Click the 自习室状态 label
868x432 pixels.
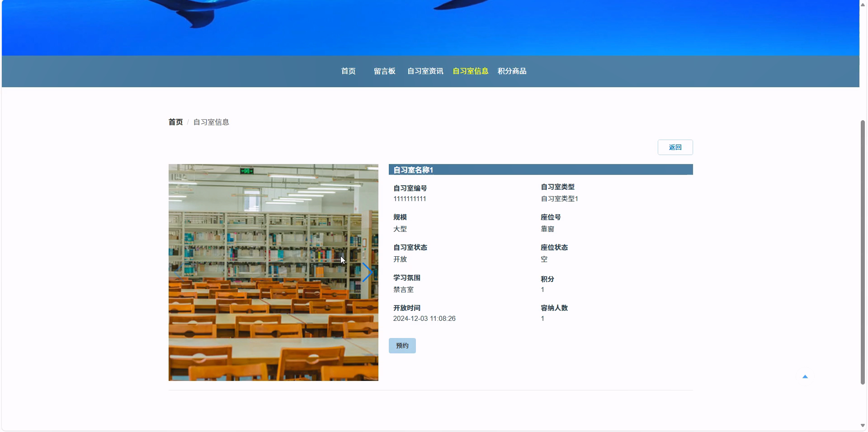pyautogui.click(x=410, y=247)
